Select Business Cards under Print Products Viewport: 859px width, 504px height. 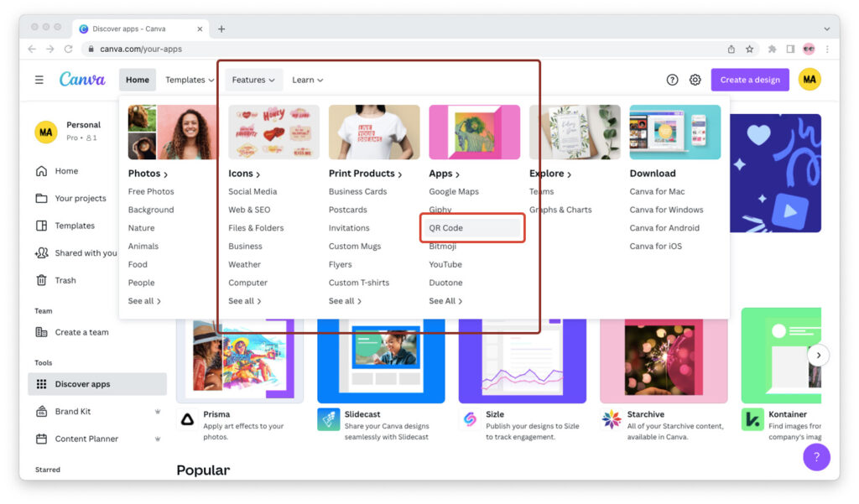coord(357,192)
